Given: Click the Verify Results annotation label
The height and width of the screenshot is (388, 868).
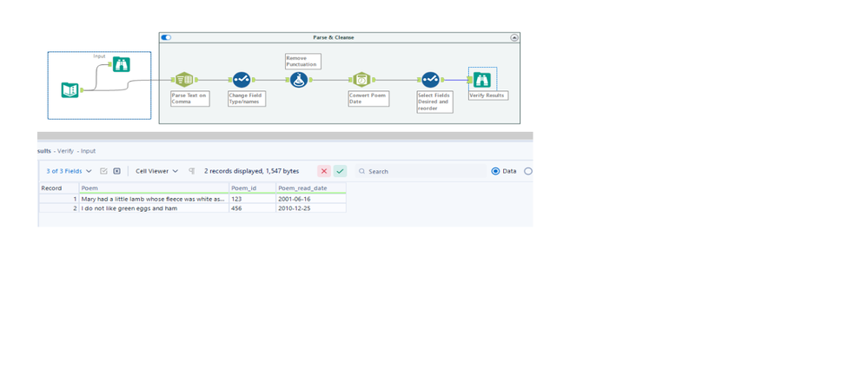Looking at the screenshot, I should 487,95.
